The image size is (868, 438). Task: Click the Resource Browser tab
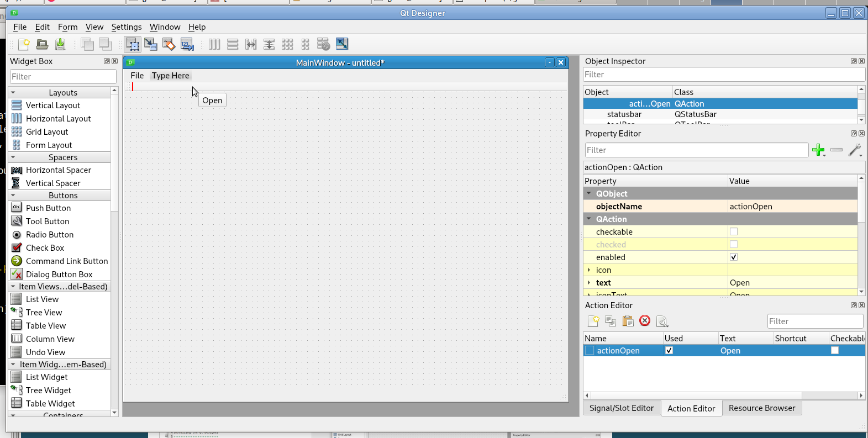pos(761,408)
